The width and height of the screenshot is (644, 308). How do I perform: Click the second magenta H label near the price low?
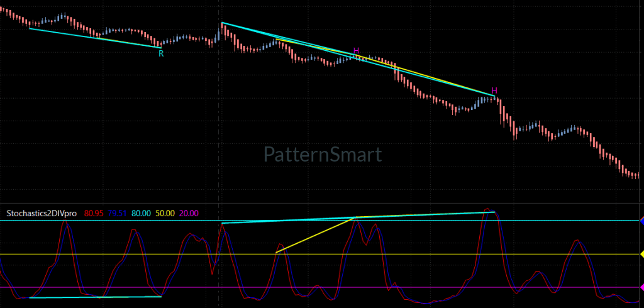click(x=494, y=91)
